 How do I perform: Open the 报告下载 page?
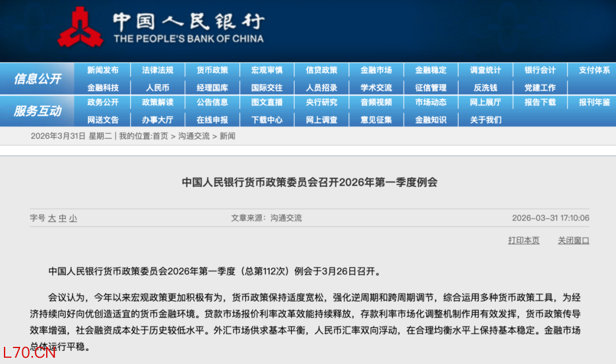click(x=540, y=103)
